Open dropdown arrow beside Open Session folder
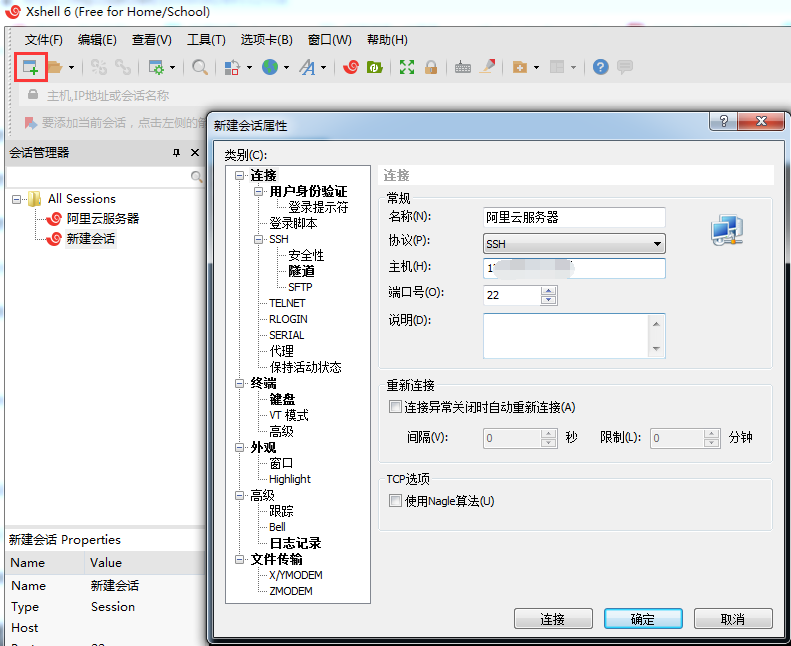The height and width of the screenshot is (646, 791). (x=71, y=67)
